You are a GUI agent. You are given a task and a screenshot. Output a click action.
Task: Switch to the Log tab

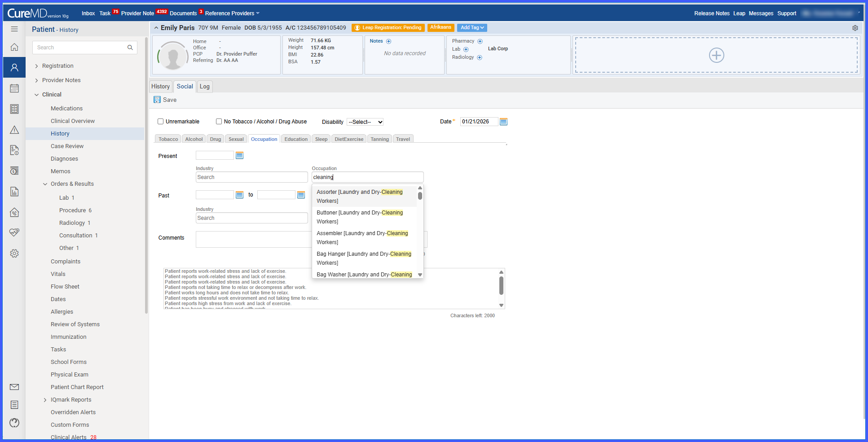click(x=205, y=87)
